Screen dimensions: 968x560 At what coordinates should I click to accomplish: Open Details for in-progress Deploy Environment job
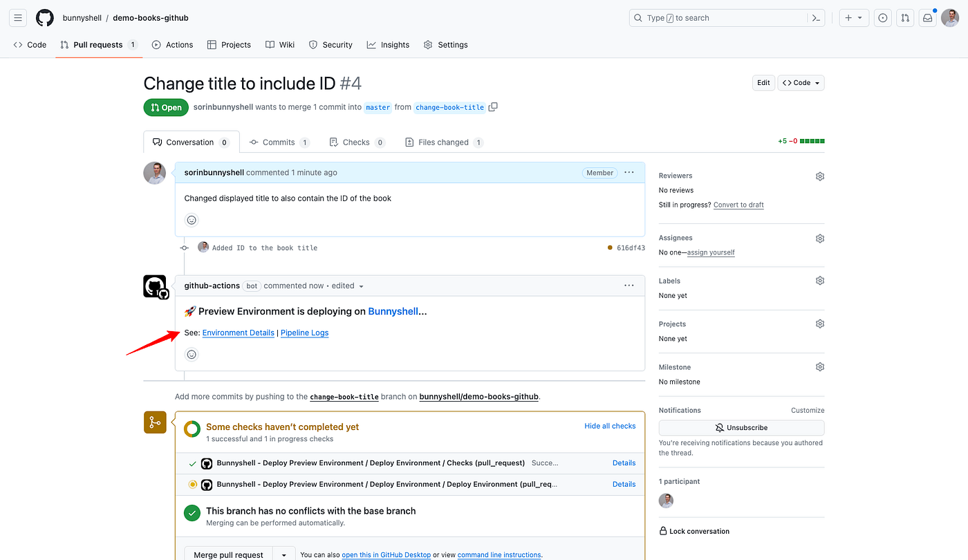[x=624, y=485]
